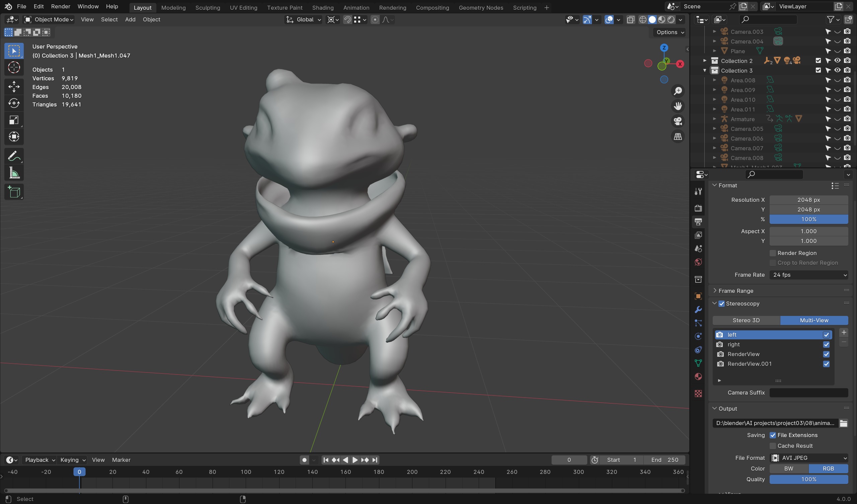Click the Quality 100% slider
Image resolution: width=857 pixels, height=504 pixels.
point(809,479)
